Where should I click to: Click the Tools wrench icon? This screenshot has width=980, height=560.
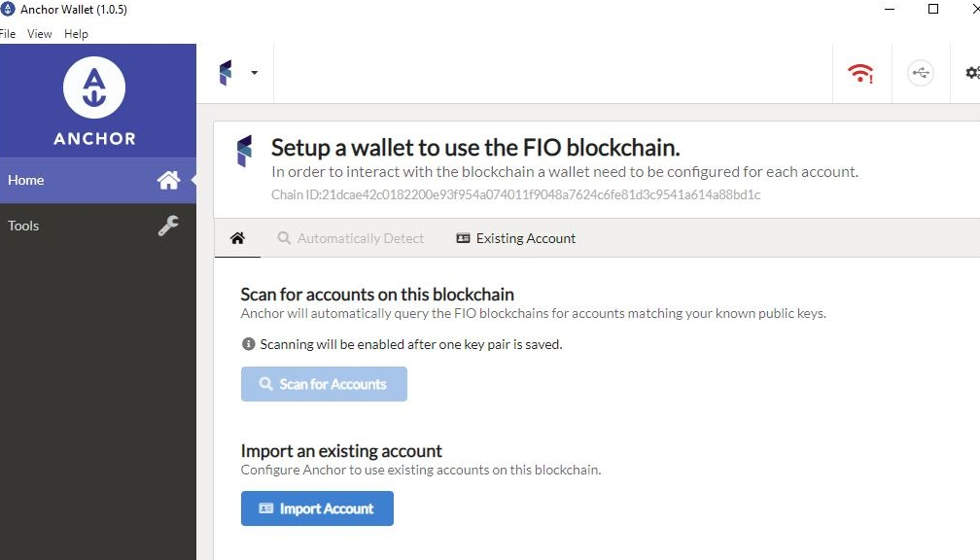[168, 226]
